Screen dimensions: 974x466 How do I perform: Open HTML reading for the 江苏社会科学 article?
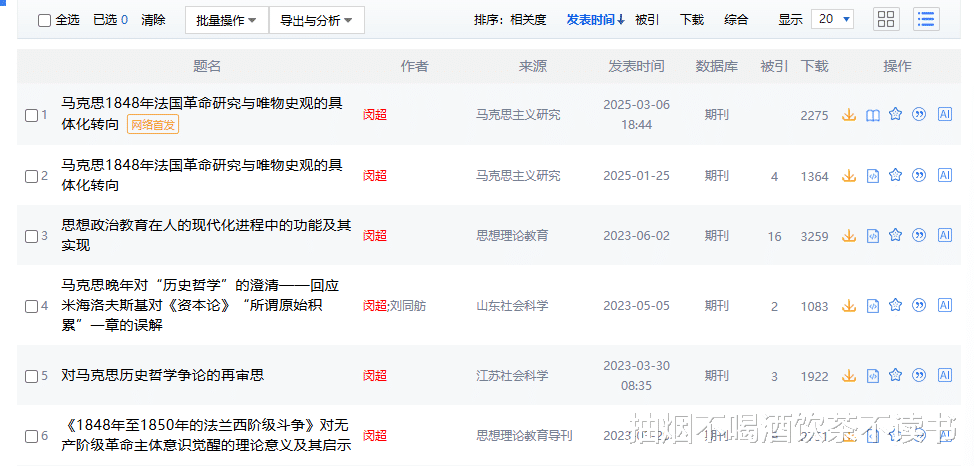[x=873, y=376]
